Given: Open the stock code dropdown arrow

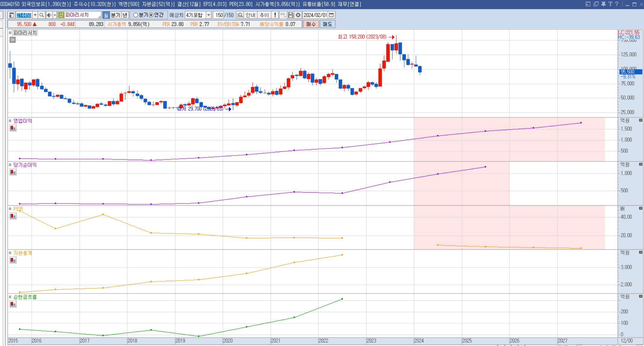Looking at the screenshot, I should tap(35, 15).
